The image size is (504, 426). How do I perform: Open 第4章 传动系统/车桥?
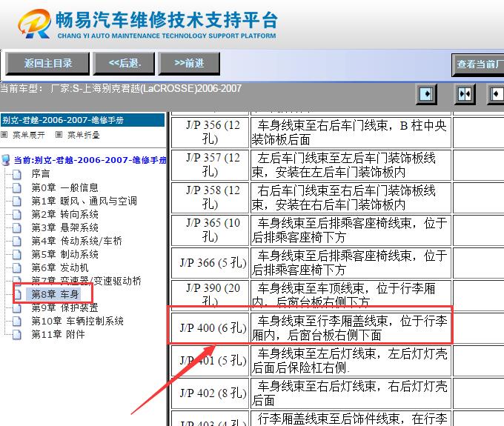(x=76, y=241)
